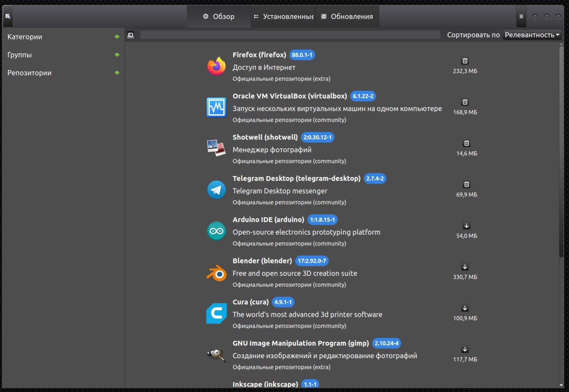This screenshot has height=392, width=569.
Task: Expand the Группы sidebar entry
Action: pos(63,55)
